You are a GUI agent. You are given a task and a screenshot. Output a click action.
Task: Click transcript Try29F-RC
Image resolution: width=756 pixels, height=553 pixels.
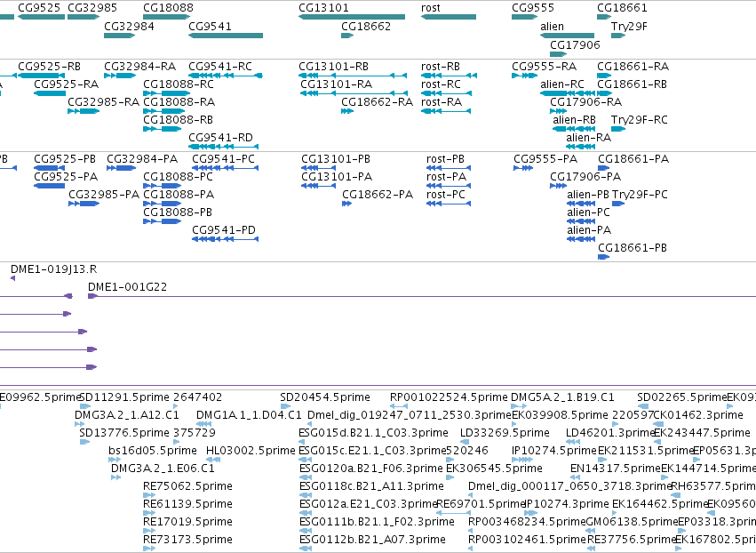[618, 129]
